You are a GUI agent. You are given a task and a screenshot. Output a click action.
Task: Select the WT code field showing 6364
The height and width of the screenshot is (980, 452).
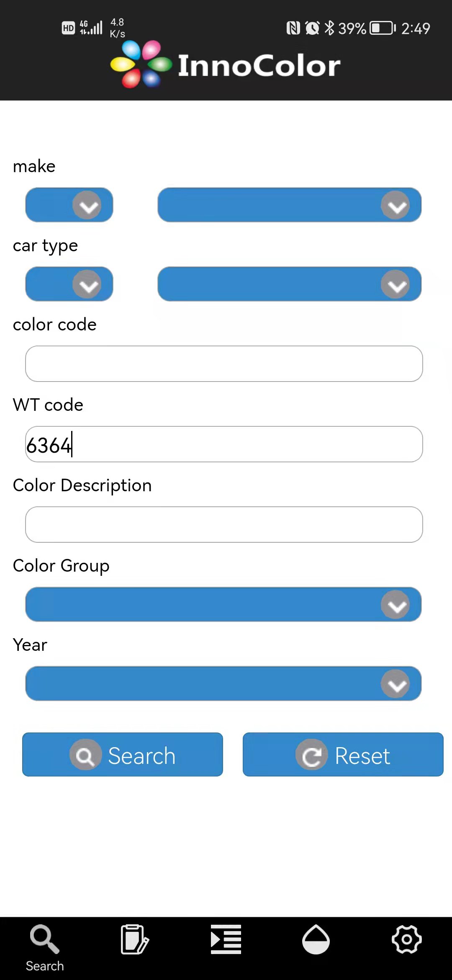tap(224, 444)
